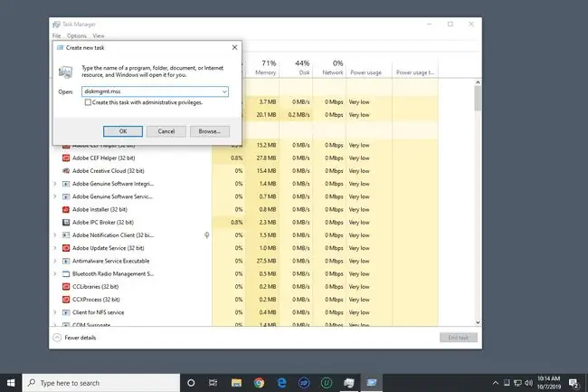Open the View menu in Task Manager
Image resolution: width=588 pixels, height=392 pixels.
click(99, 35)
